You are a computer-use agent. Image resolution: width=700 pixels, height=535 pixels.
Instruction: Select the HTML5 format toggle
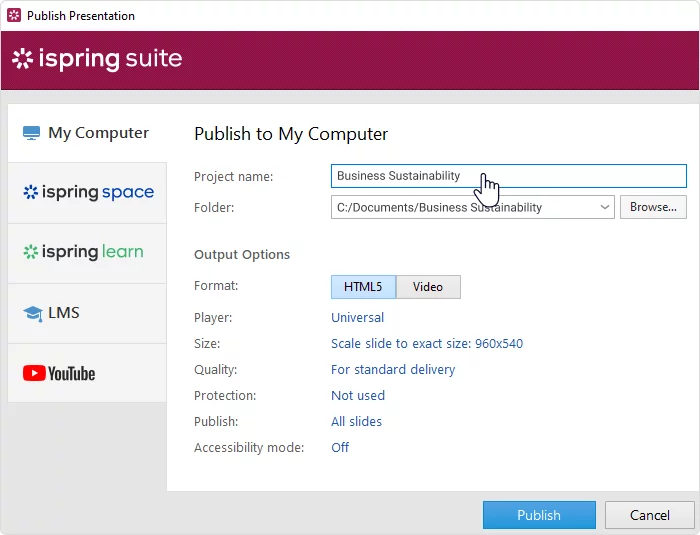pyautogui.click(x=363, y=287)
